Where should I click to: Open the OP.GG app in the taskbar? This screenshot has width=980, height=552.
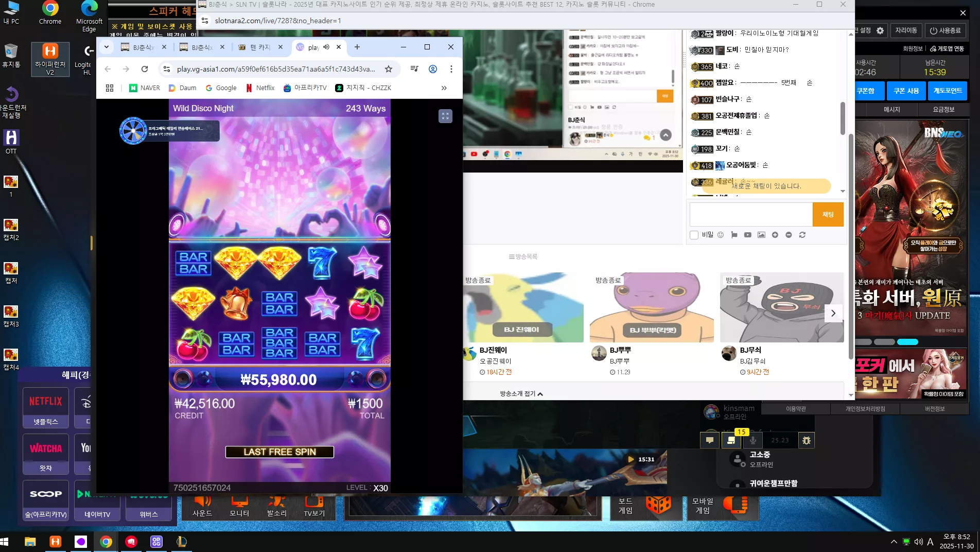[x=156, y=542]
